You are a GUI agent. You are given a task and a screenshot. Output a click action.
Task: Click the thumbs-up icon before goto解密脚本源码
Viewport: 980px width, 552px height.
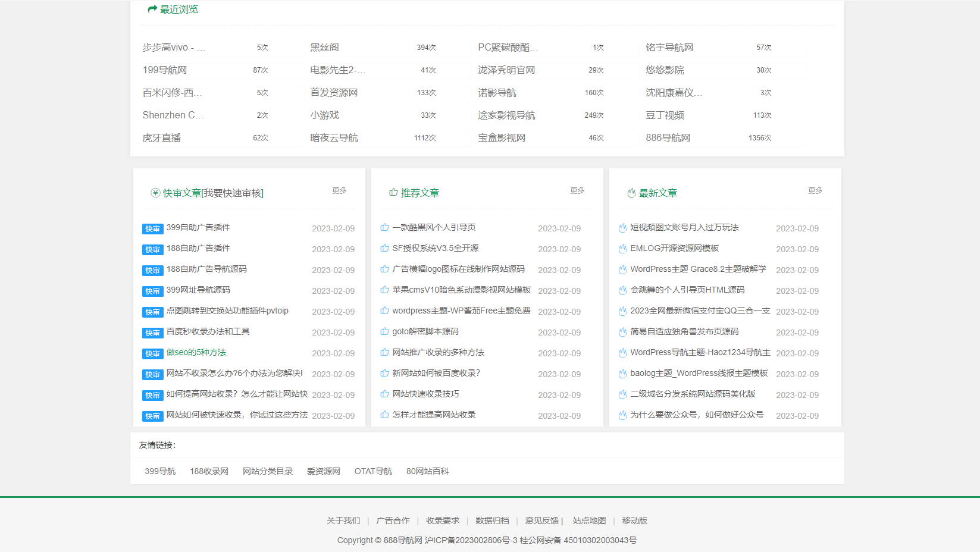(383, 332)
